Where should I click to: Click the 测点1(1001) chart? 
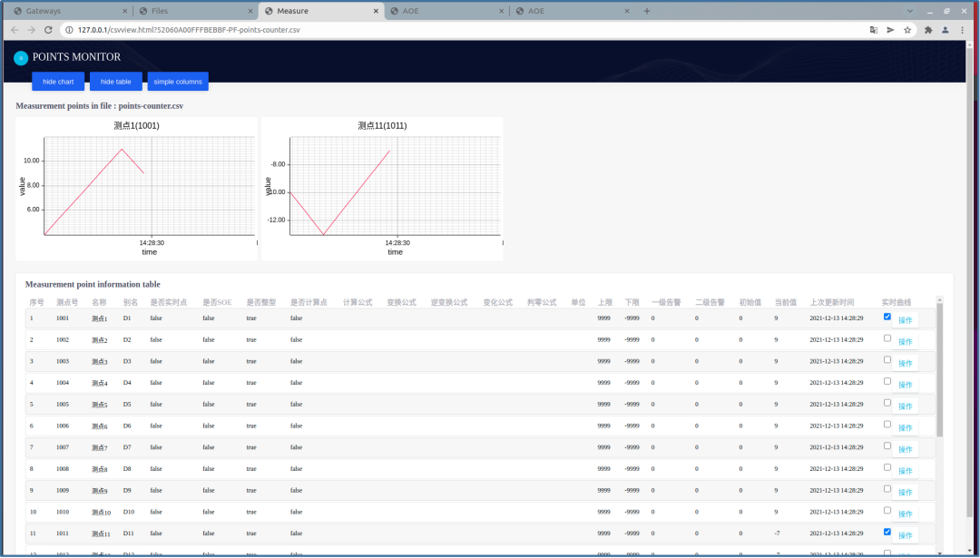click(x=136, y=189)
